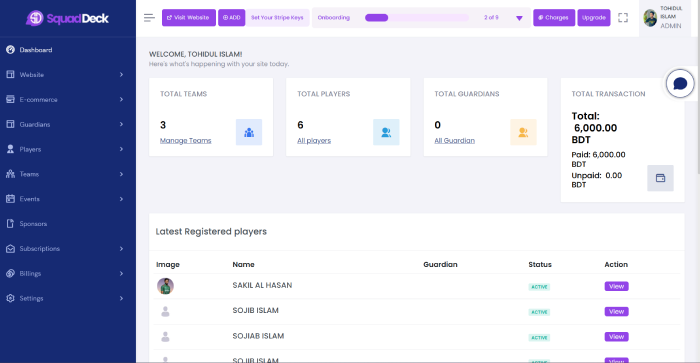This screenshot has width=700, height=363.
Task: Expand the Billings menu chevron
Action: tap(121, 273)
